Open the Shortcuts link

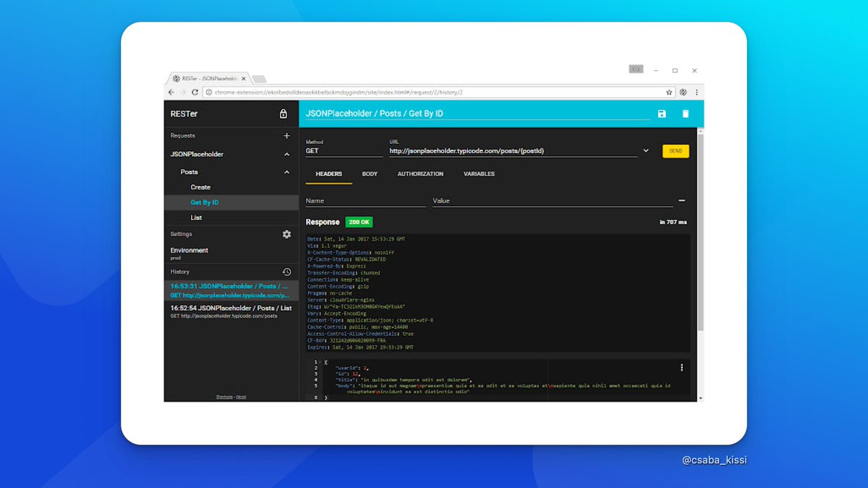(x=224, y=397)
